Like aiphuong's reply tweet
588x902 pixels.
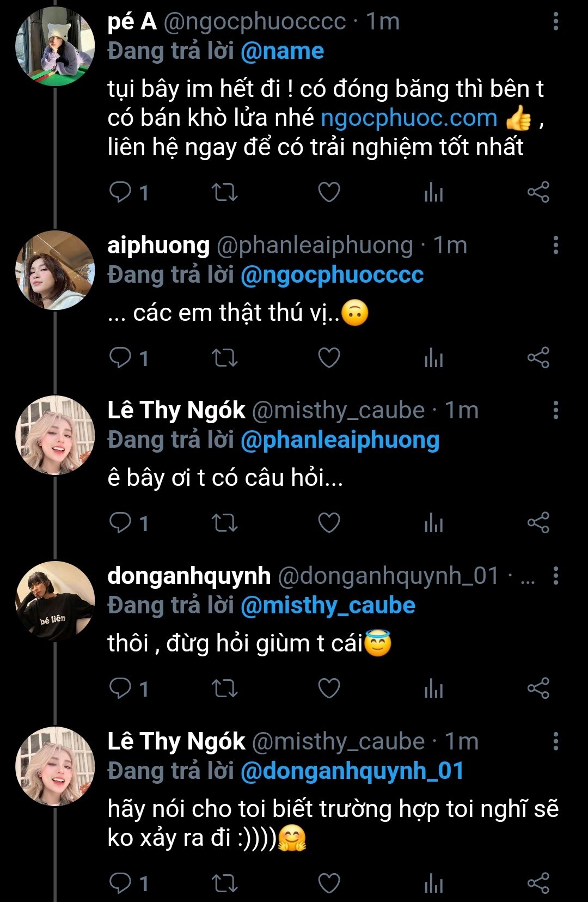(x=329, y=358)
